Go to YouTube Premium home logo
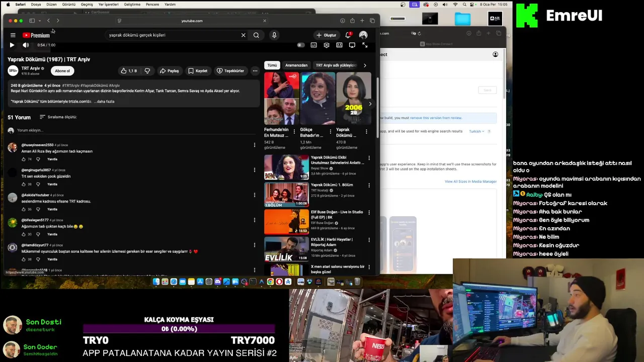The height and width of the screenshot is (362, 644). pyautogui.click(x=36, y=35)
